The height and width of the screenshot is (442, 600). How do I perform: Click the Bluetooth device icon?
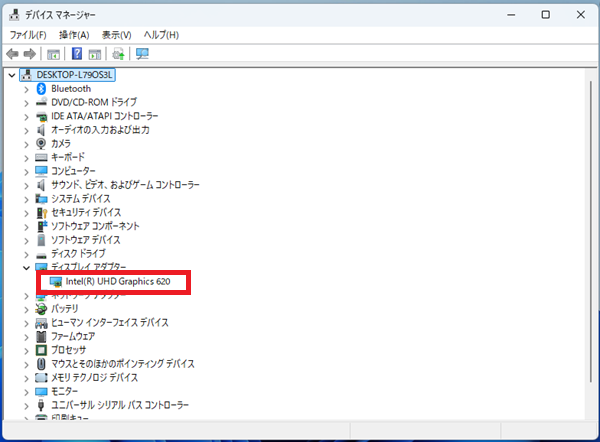[x=41, y=89]
